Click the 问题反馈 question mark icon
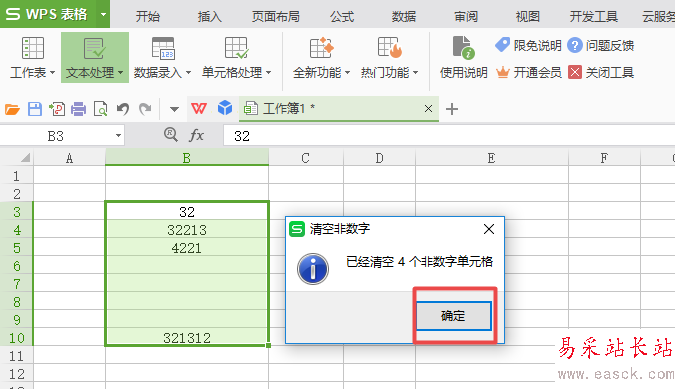 coord(575,45)
